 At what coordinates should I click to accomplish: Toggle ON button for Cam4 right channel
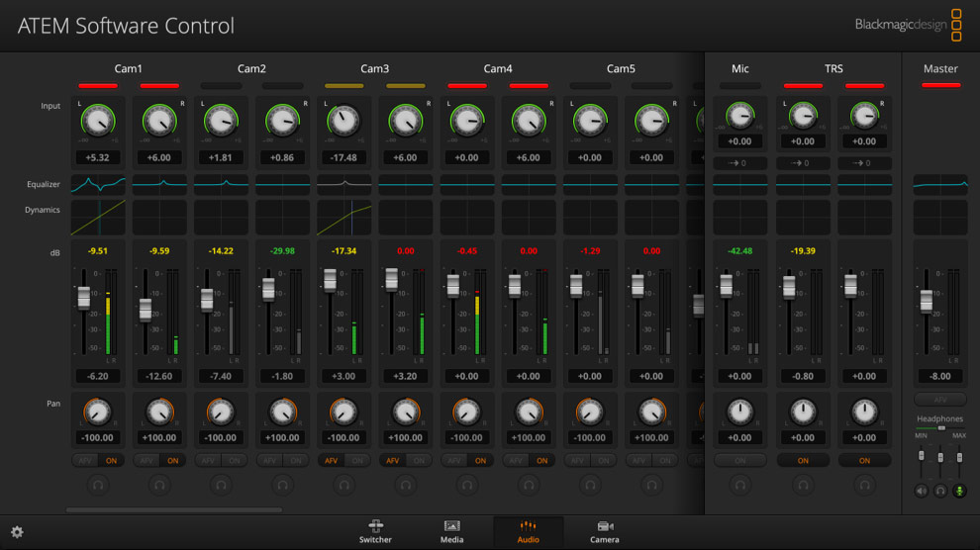pyautogui.click(x=542, y=461)
